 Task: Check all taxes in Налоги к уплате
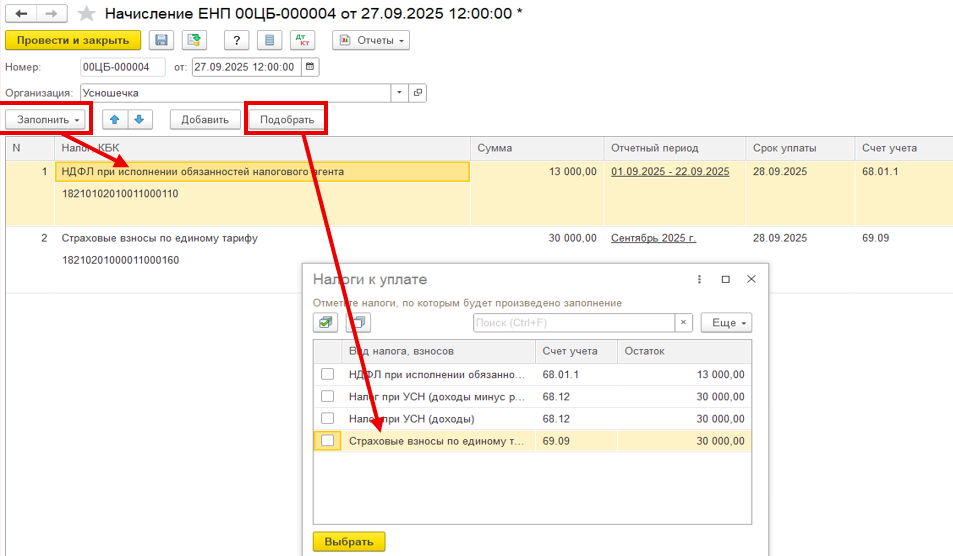click(326, 323)
